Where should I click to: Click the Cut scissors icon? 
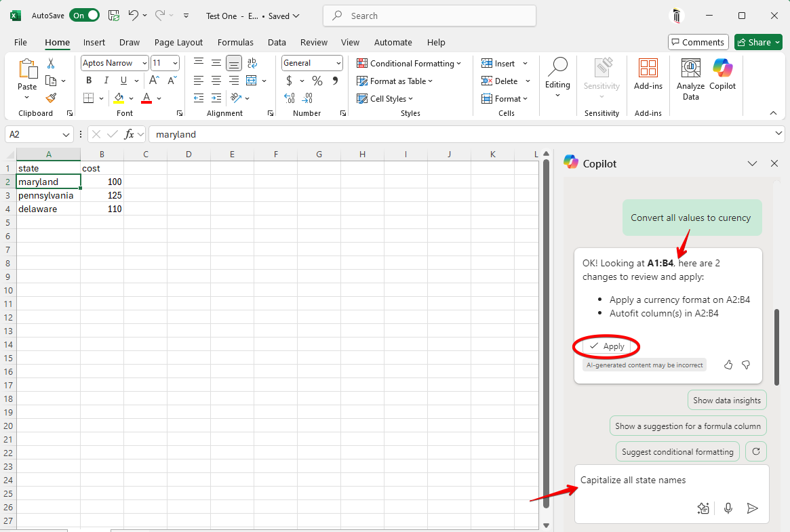(x=51, y=63)
